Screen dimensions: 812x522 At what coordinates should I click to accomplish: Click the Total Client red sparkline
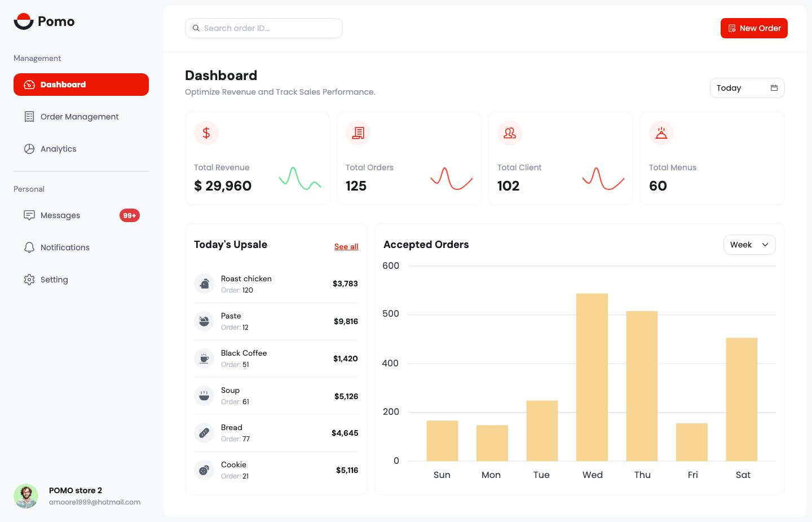[x=603, y=179]
